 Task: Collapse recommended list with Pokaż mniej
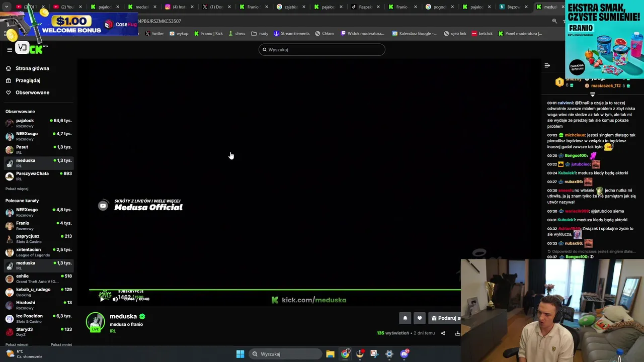pyautogui.click(x=61, y=345)
